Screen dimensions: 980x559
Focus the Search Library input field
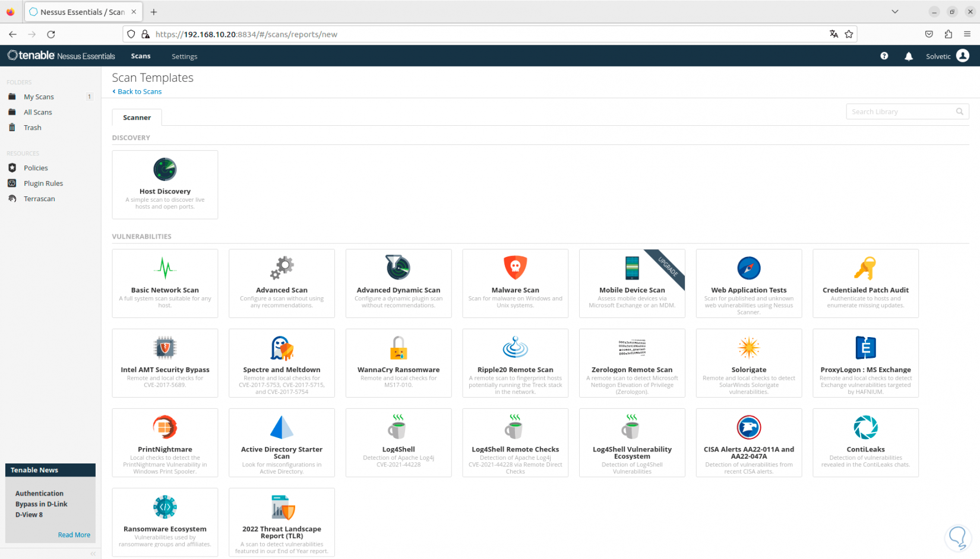pyautogui.click(x=908, y=112)
